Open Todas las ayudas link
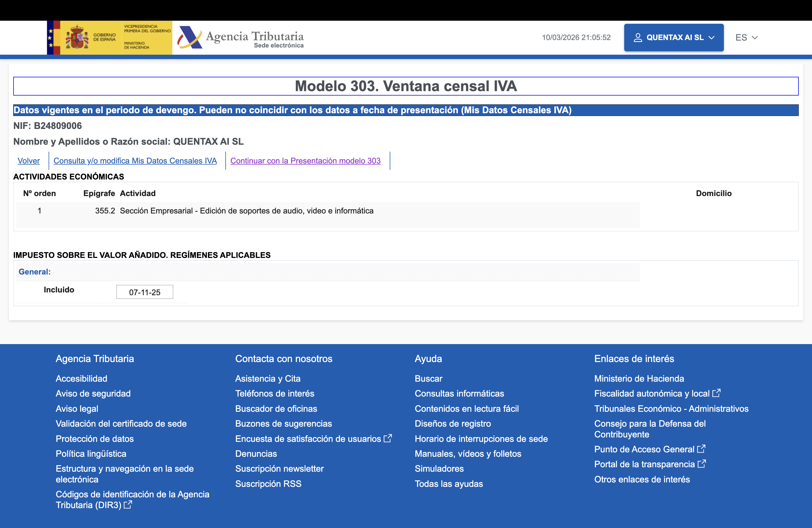Image resolution: width=812 pixels, height=528 pixels. coord(449,484)
